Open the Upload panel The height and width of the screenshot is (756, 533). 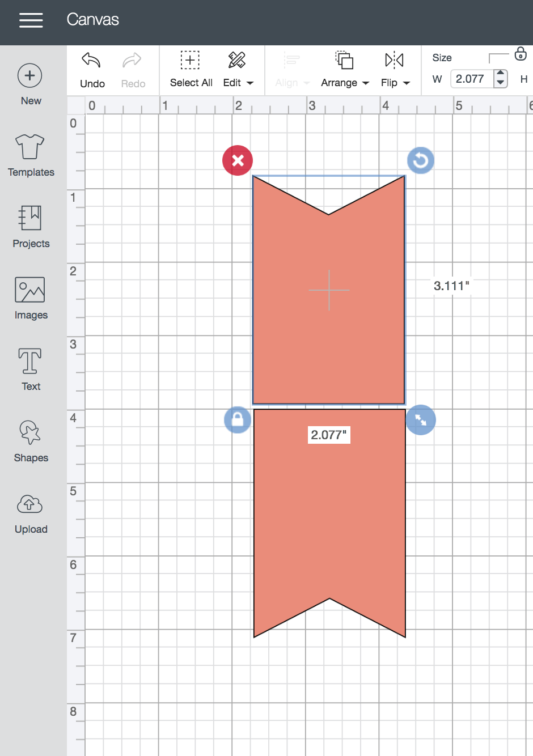[x=31, y=513]
